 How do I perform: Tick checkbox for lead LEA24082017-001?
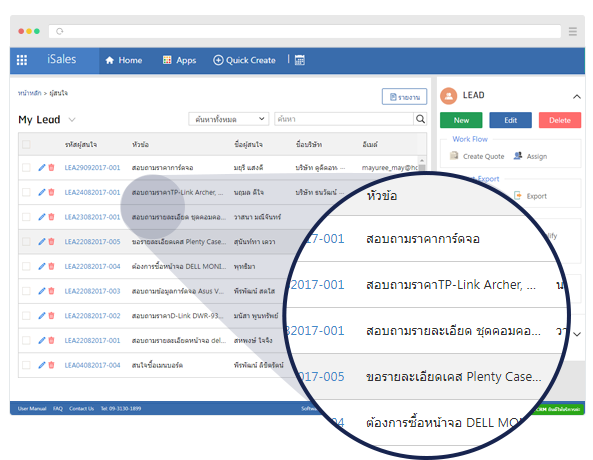click(26, 192)
